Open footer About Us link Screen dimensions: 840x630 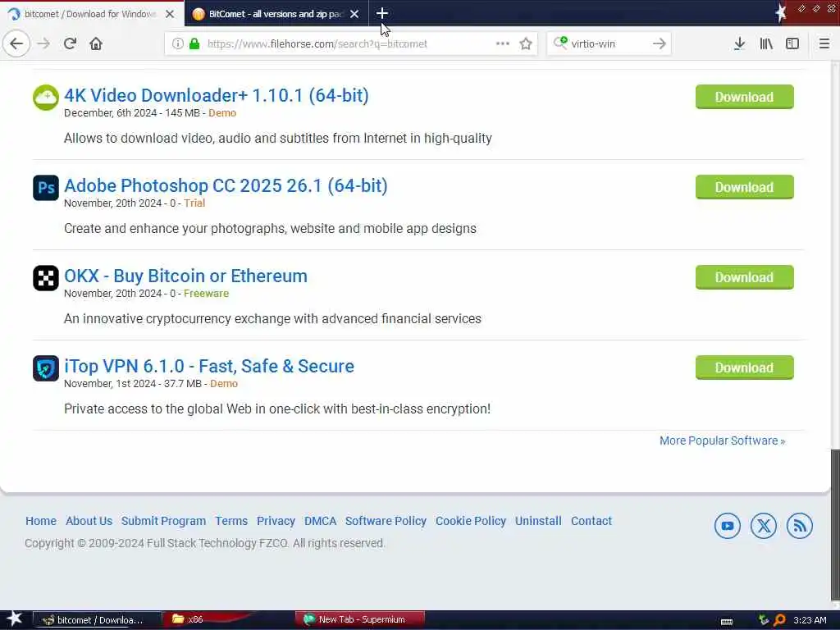coord(89,521)
